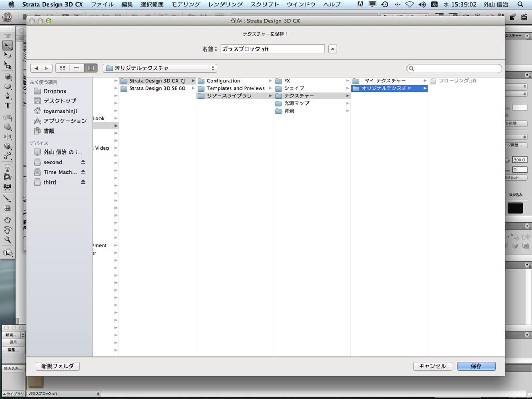Click the black color swatch
Image resolution: width=532 pixels, height=399 pixels.
(515, 208)
